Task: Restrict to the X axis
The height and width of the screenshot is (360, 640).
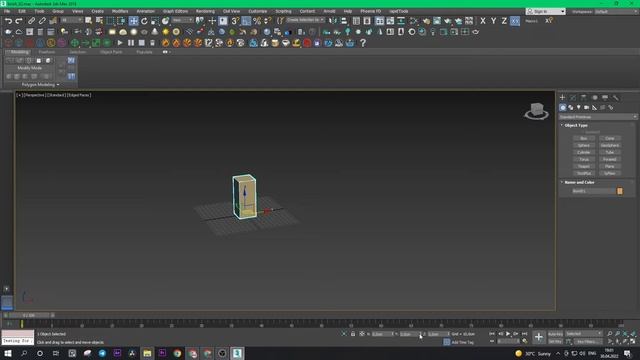Action: 483,21
